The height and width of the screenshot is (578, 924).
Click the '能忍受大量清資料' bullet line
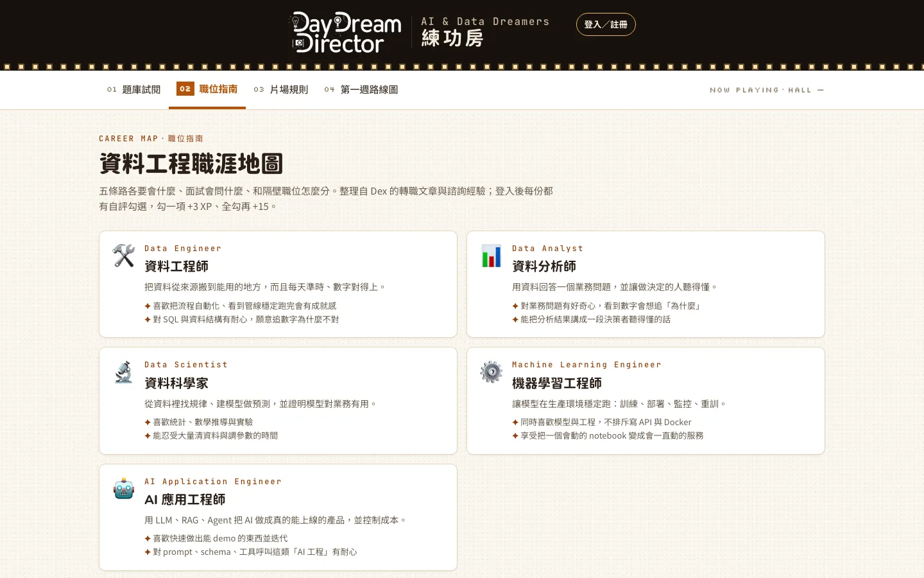(x=211, y=435)
